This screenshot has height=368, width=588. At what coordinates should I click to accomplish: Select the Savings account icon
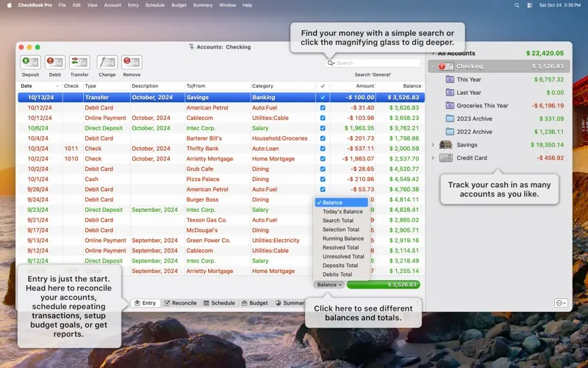445,145
